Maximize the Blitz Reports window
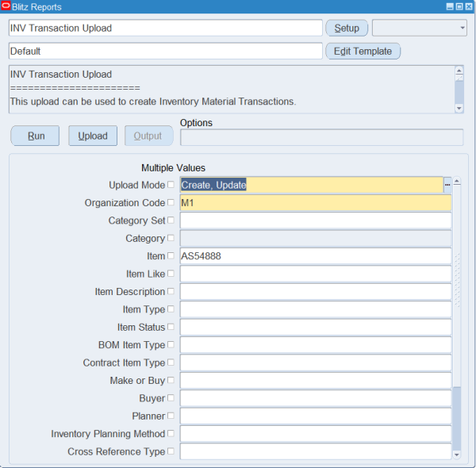The image size is (476, 468). pos(459,6)
